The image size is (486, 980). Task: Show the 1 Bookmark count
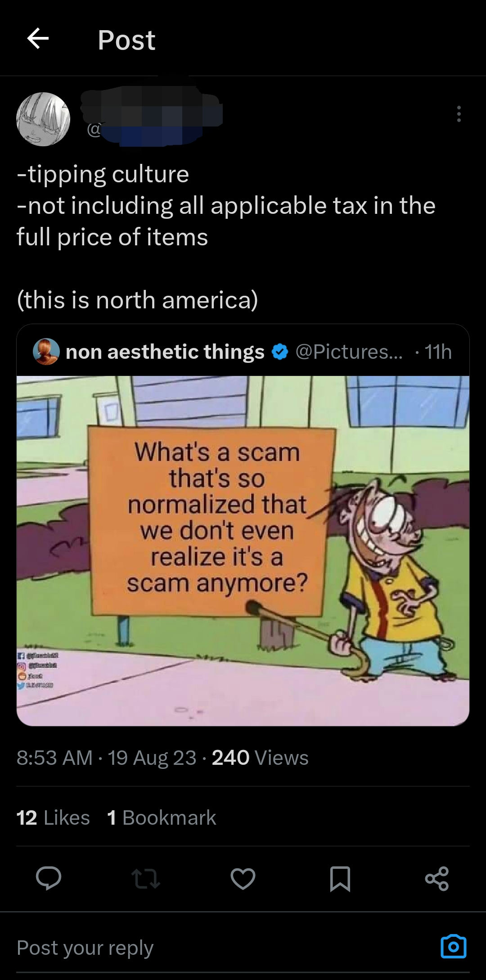pos(162,817)
